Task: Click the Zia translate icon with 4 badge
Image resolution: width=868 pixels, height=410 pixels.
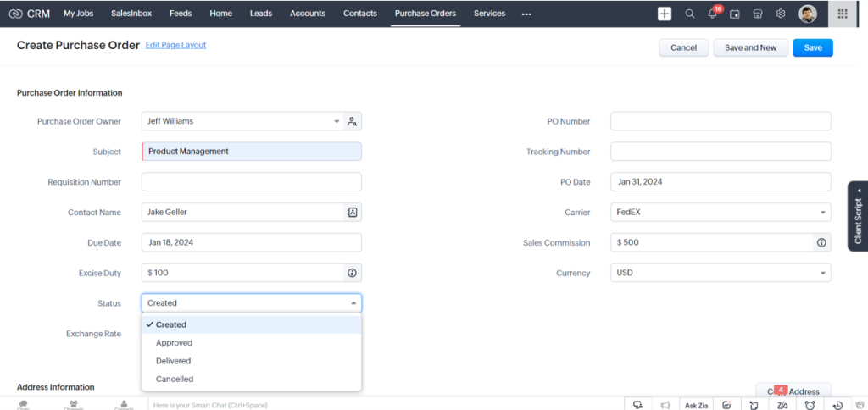Action: pyautogui.click(x=782, y=405)
